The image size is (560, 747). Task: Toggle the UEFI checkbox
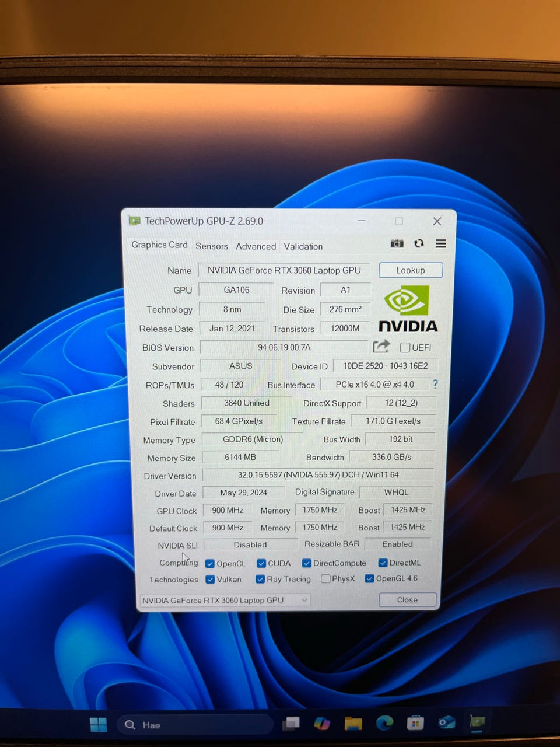405,347
